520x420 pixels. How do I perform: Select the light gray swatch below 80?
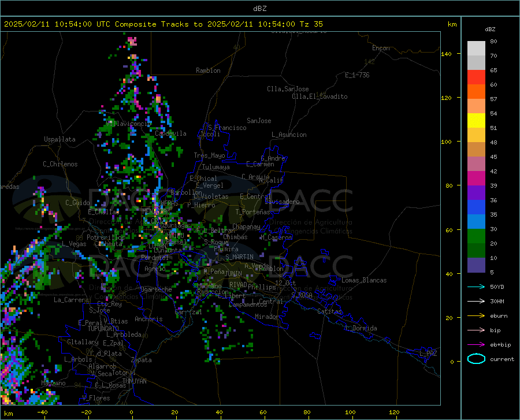pos(476,49)
